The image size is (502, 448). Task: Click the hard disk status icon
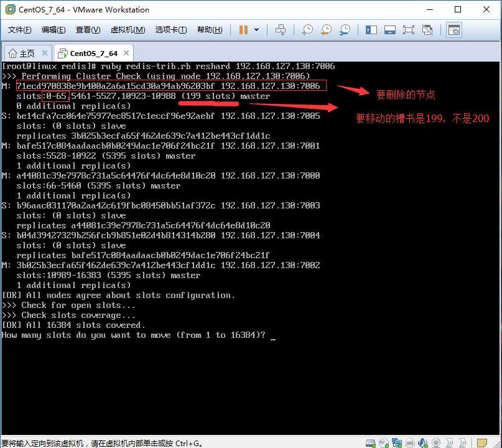click(370, 443)
